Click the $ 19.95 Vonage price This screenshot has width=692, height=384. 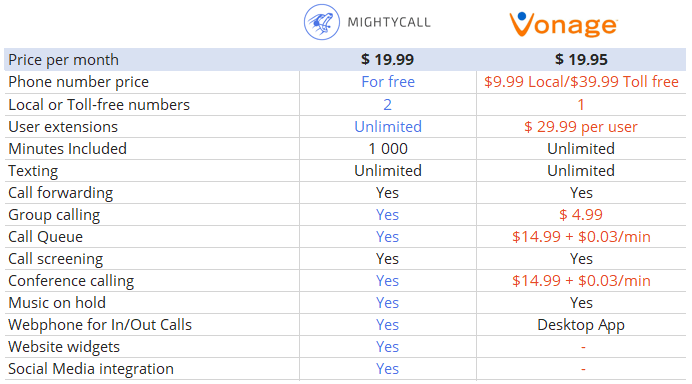[x=581, y=60]
